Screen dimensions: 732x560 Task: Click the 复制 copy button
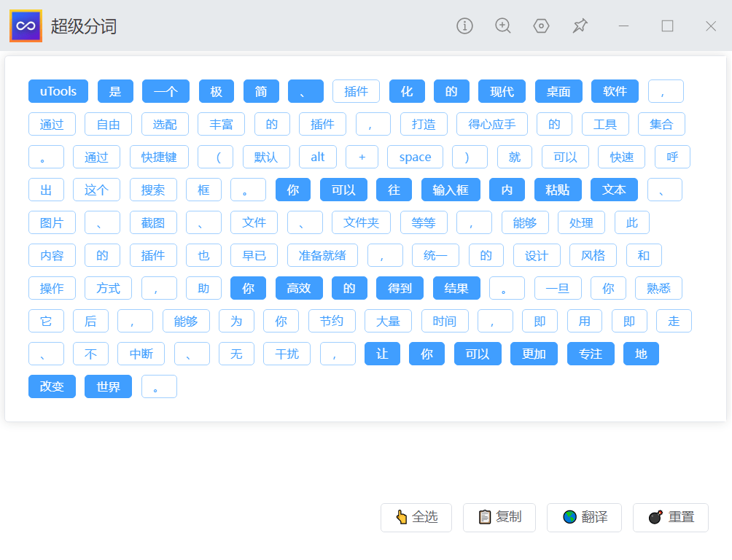coord(499,518)
